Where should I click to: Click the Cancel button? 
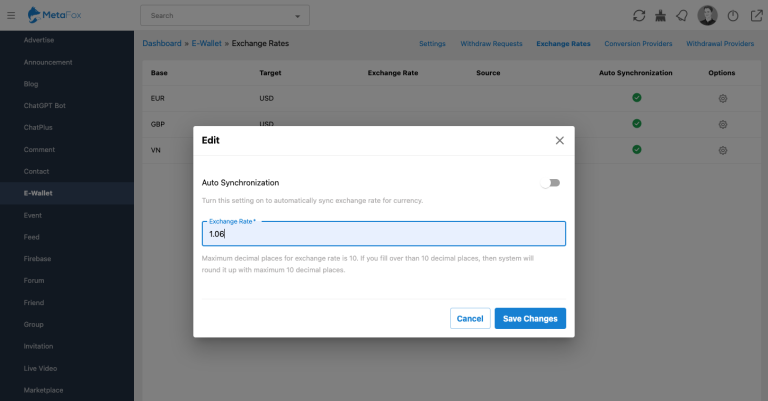point(470,318)
